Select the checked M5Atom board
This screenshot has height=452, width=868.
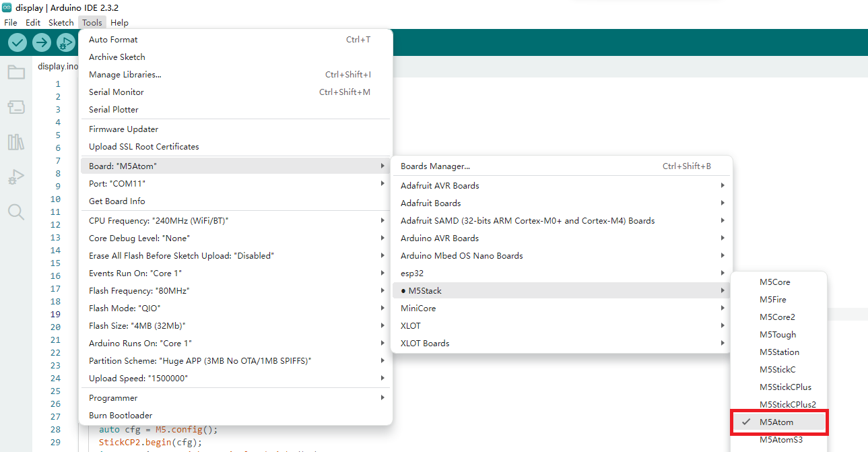pos(777,422)
